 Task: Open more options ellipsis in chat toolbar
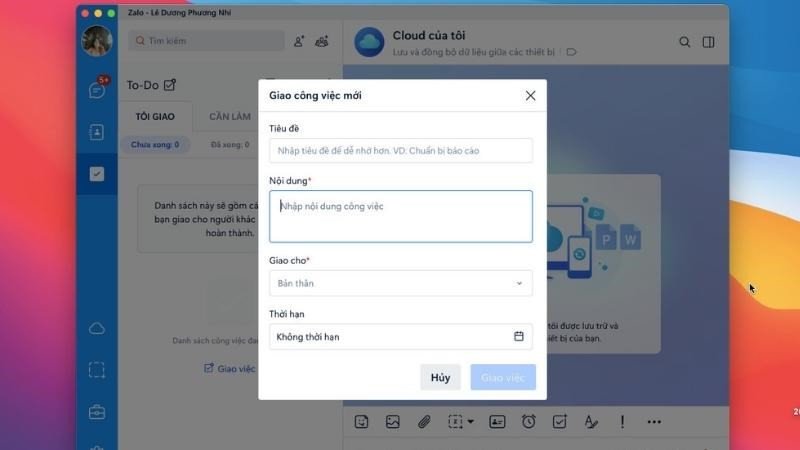click(x=655, y=422)
